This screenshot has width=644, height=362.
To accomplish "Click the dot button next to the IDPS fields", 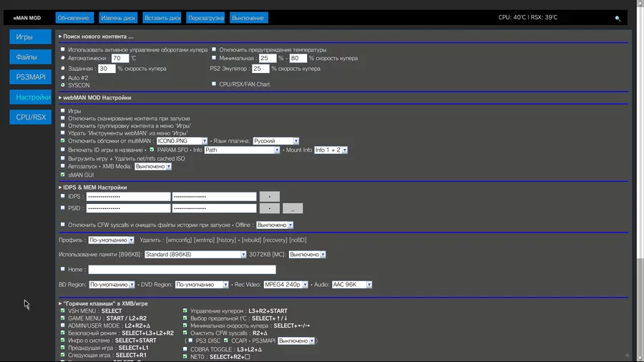I will 269,196.
